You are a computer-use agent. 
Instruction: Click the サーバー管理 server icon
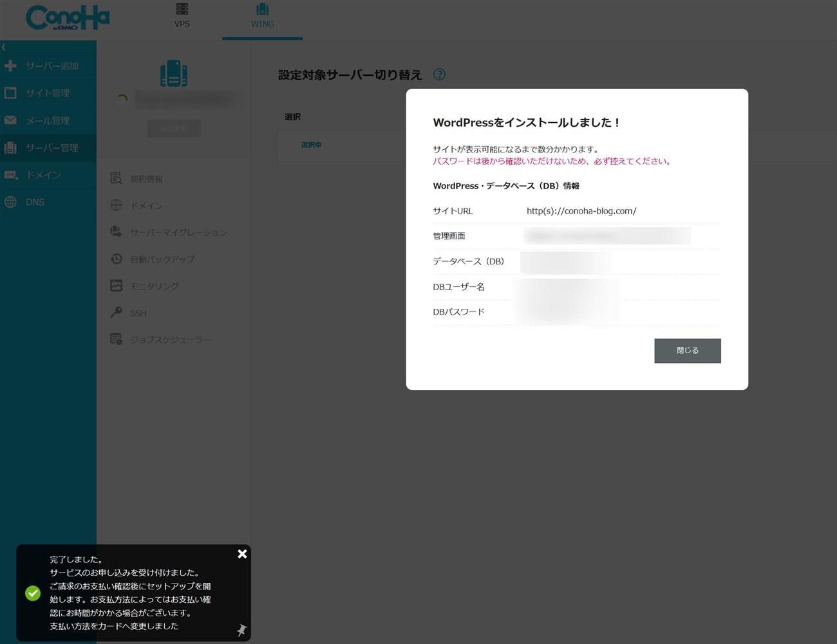pos(10,147)
